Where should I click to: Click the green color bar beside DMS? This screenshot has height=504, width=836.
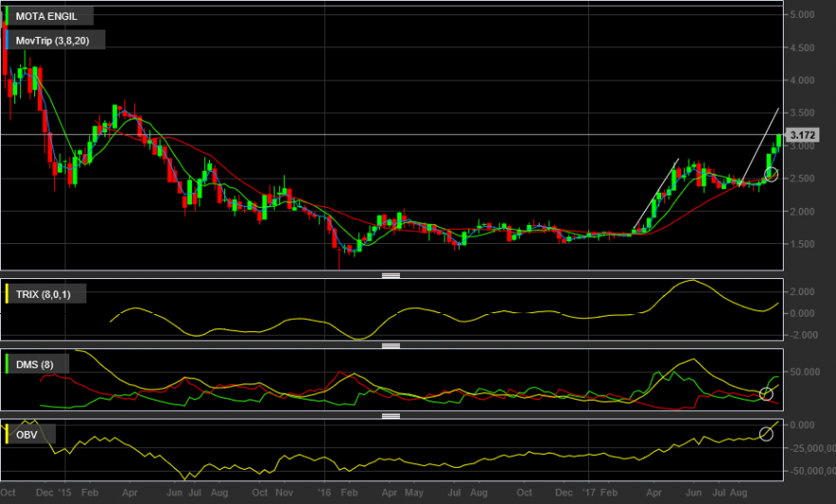(x=7, y=364)
